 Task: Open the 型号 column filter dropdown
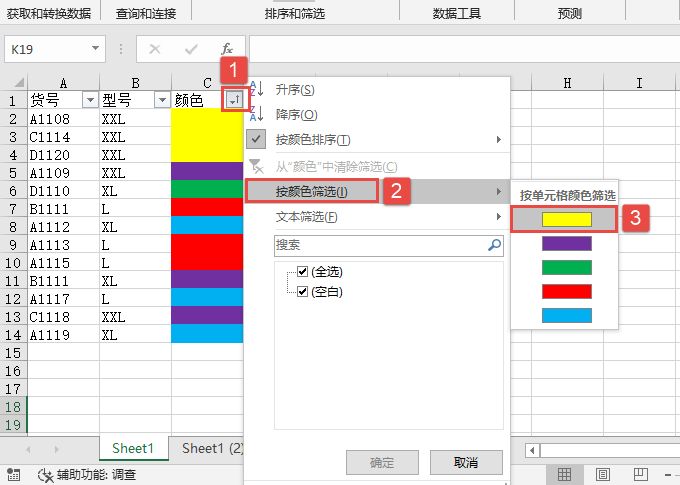pyautogui.click(x=162, y=100)
